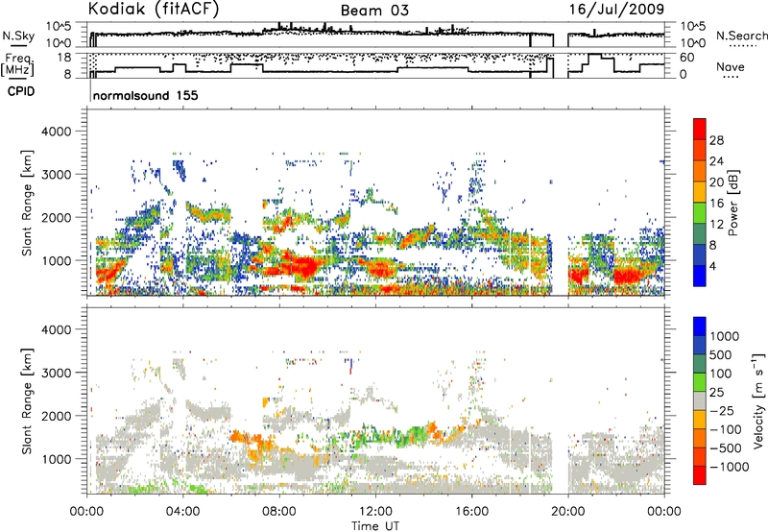Click the "Velocity [m s-1]" color bar title
The width and height of the screenshot is (768, 532).
(758, 400)
